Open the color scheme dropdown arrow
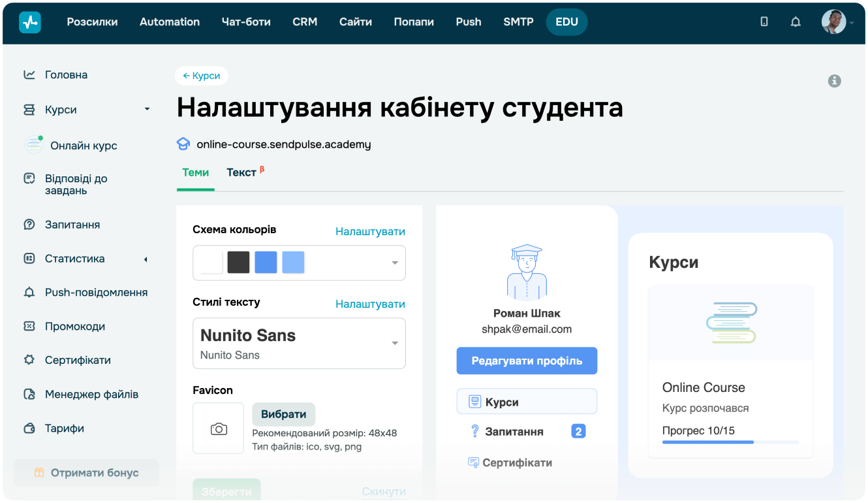This screenshot has width=868, height=503. tap(394, 263)
